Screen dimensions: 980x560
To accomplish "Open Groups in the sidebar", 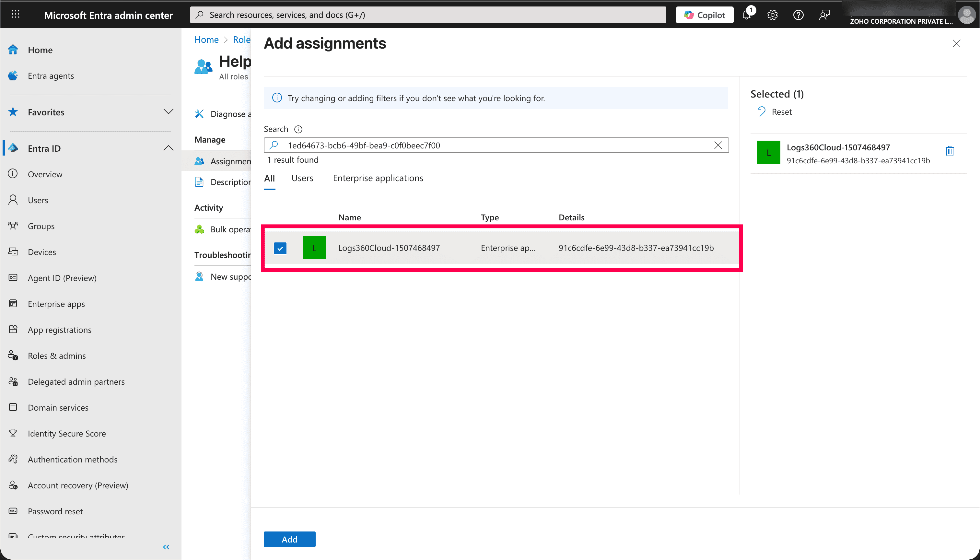I will tap(41, 226).
